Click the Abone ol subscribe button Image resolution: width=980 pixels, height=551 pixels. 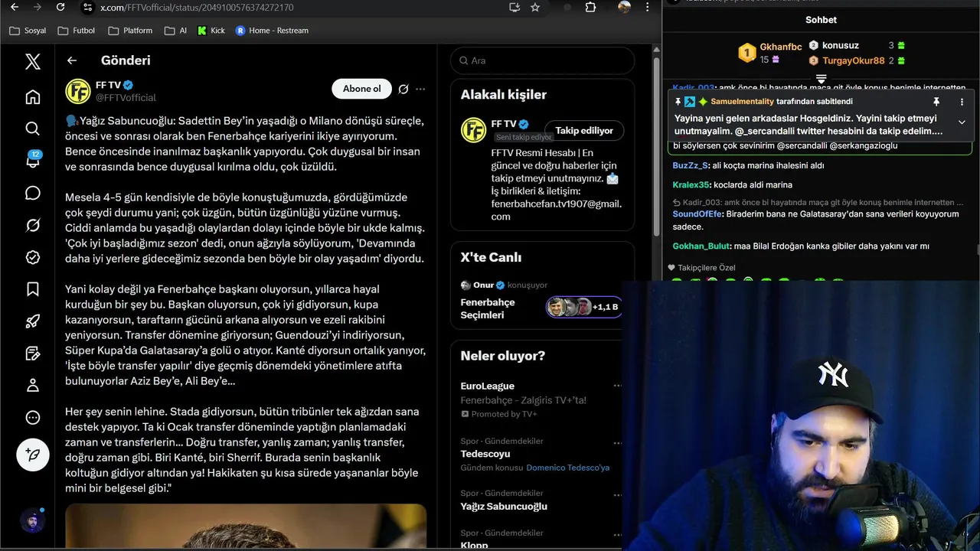[x=361, y=89]
